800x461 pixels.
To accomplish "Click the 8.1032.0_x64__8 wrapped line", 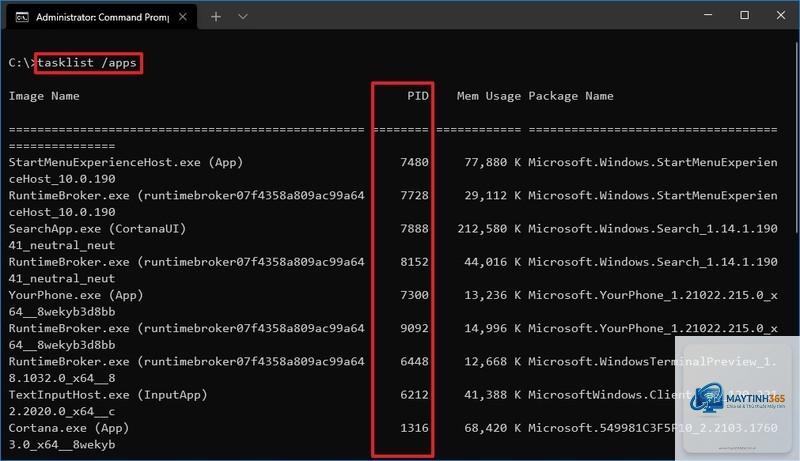I will 61,378.
